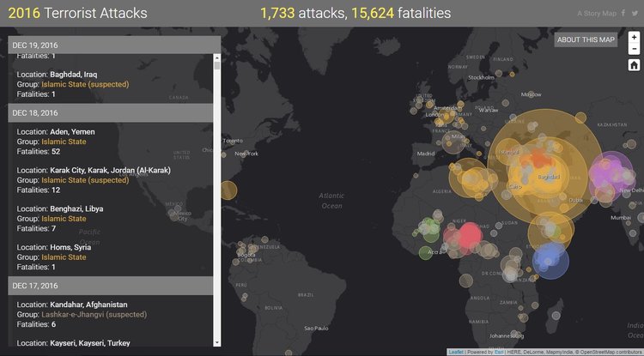Zoom in with the plus button

point(633,39)
